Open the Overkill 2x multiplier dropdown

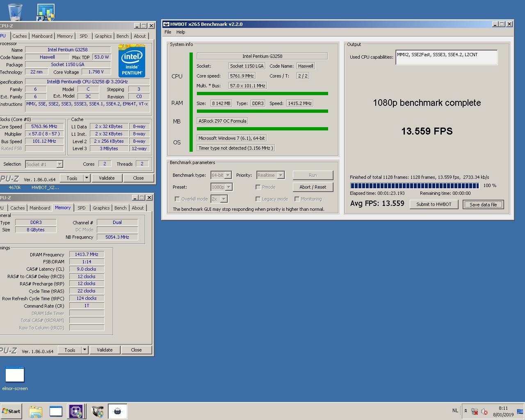click(224, 199)
